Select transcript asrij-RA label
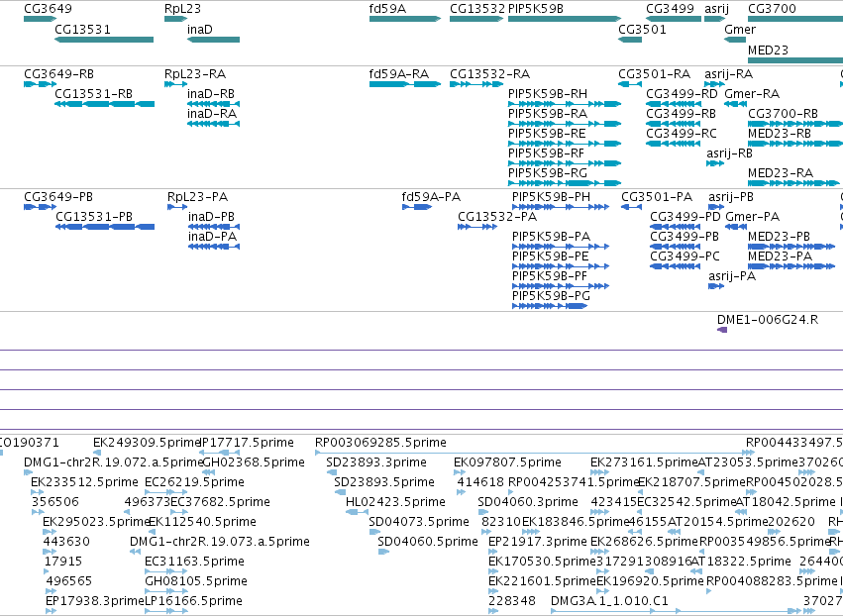 pos(728,74)
